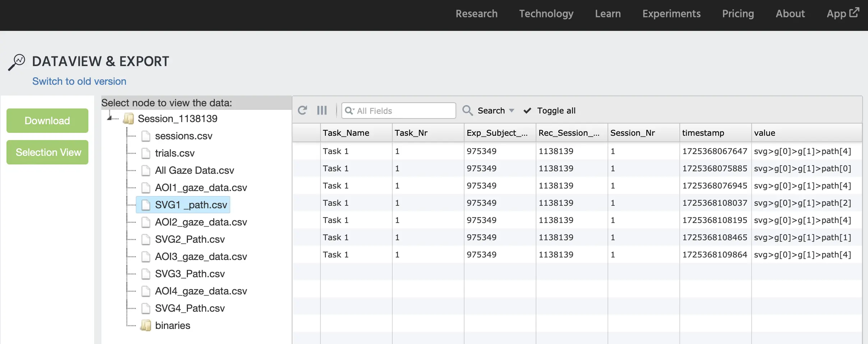
Task: Toggle all search fields checkmark
Action: pyautogui.click(x=527, y=111)
